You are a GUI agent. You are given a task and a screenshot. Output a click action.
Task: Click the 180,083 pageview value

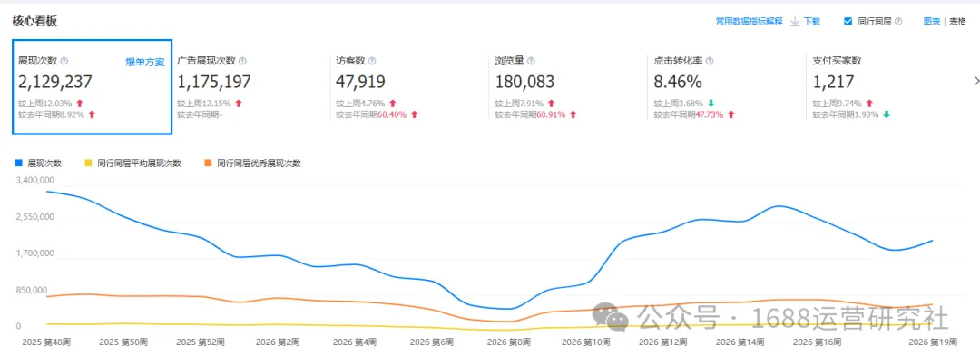click(x=524, y=82)
